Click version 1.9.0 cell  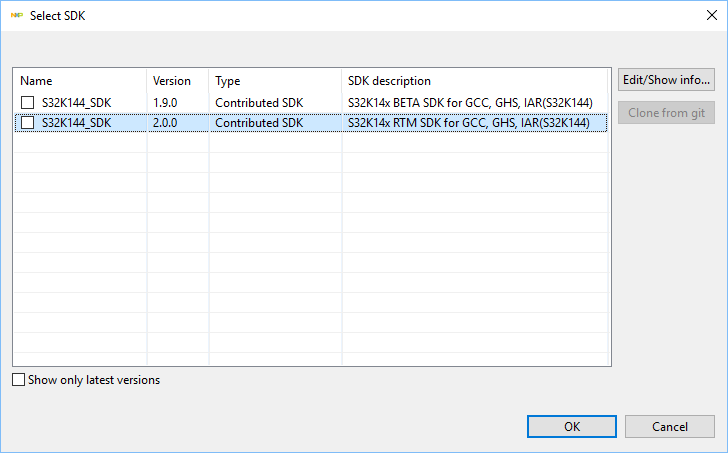pyautogui.click(x=166, y=102)
